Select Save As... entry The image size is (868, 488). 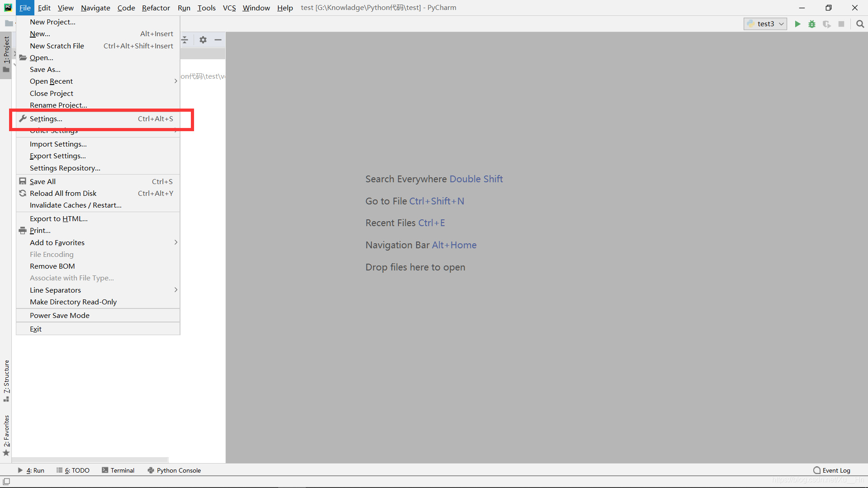pos(98,70)
